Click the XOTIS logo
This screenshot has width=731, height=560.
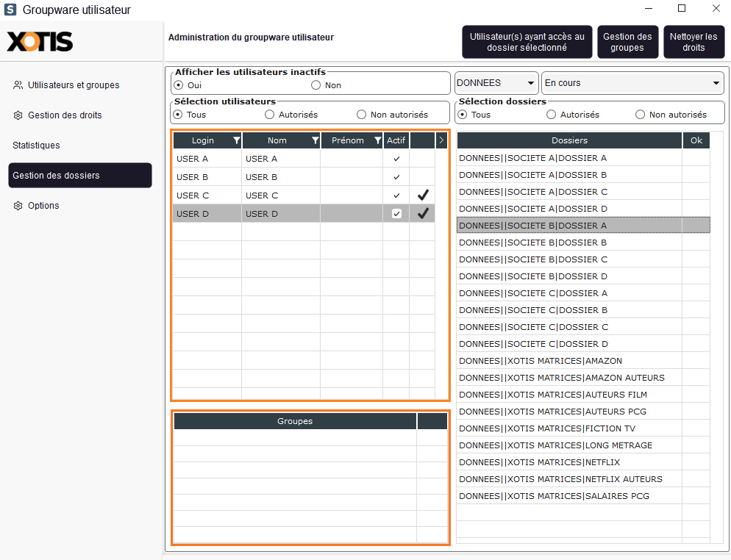click(40, 42)
